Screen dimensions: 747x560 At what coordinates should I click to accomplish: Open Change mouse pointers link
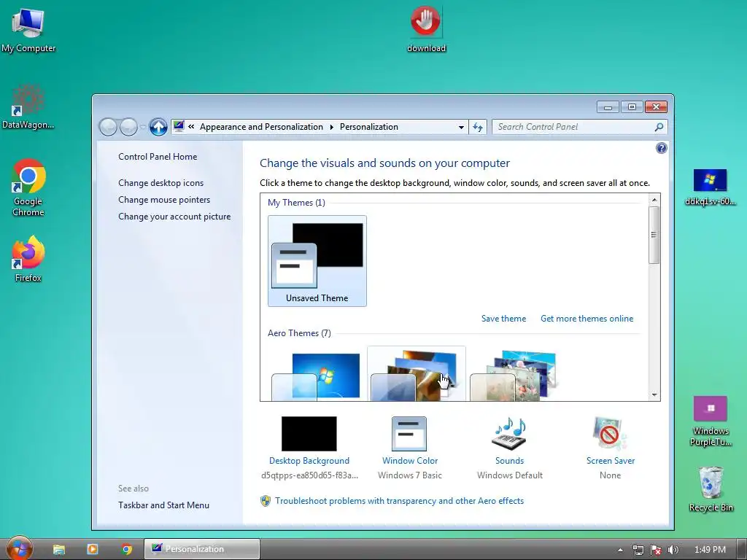164,200
